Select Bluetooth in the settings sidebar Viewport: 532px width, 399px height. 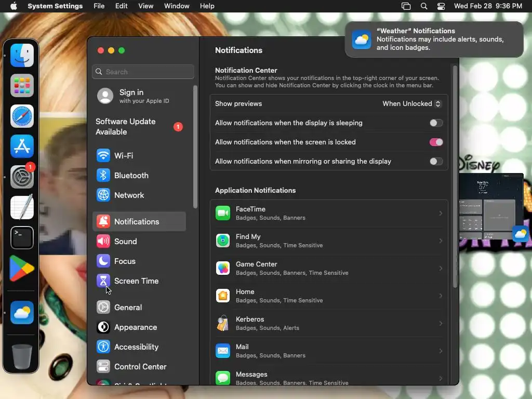(139, 176)
